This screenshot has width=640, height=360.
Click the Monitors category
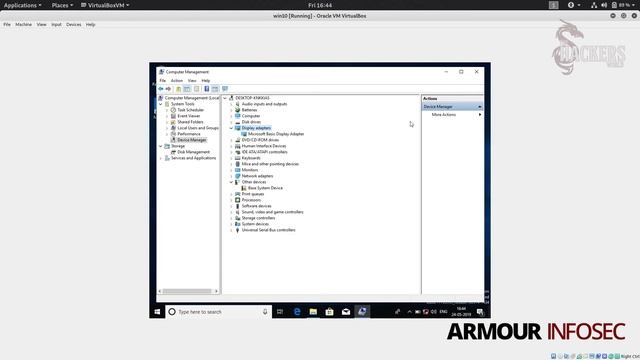pos(250,170)
